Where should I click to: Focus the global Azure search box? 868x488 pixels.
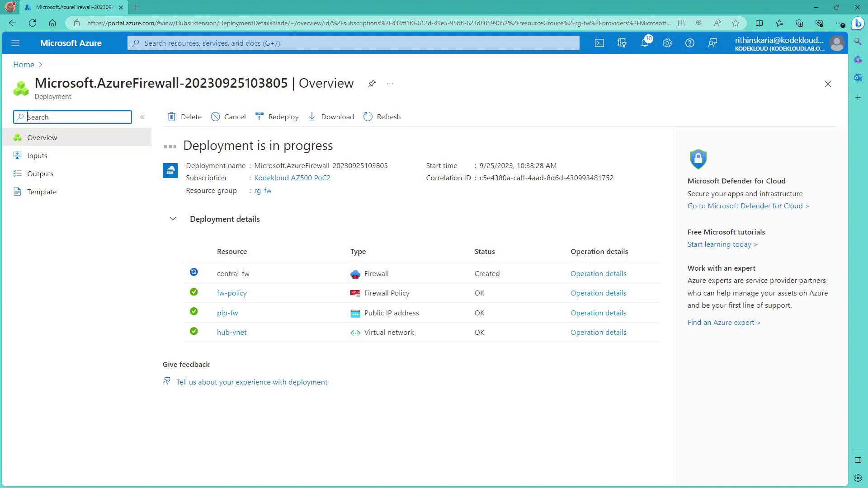[x=353, y=43]
